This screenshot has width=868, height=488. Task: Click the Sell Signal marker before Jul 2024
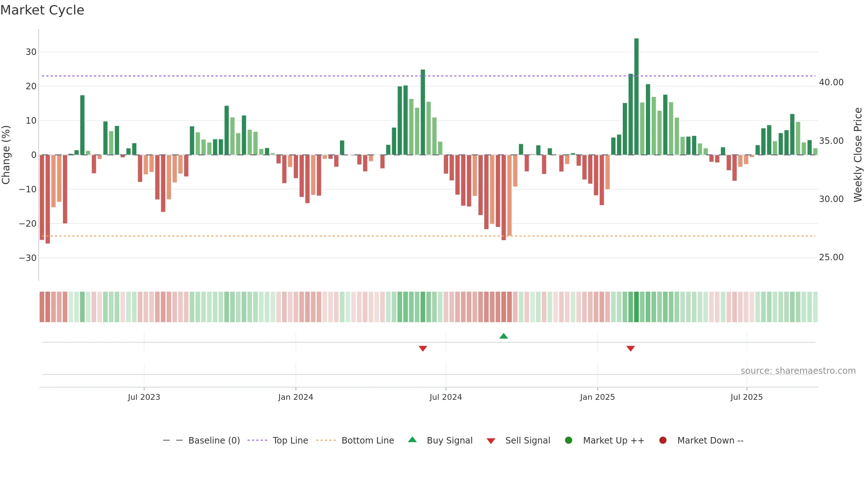click(423, 348)
